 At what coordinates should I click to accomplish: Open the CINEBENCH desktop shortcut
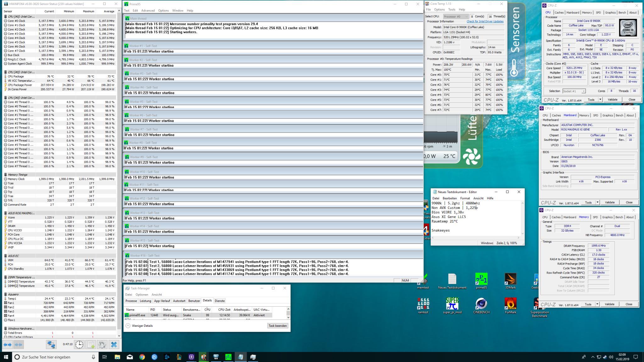coord(481,305)
